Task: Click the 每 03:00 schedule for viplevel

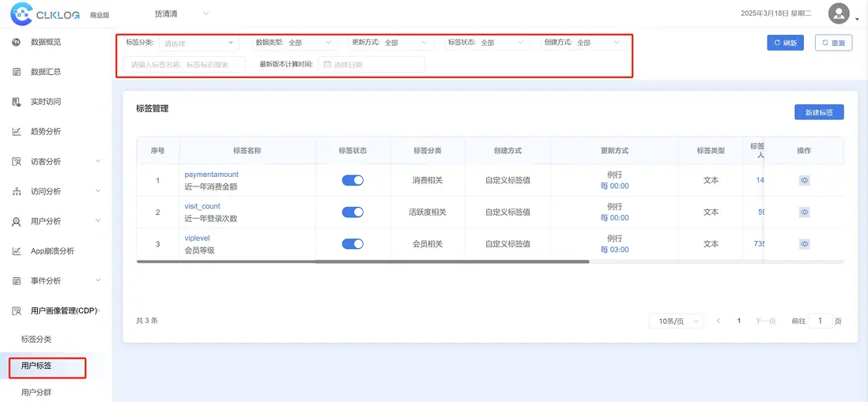Action: 614,250
